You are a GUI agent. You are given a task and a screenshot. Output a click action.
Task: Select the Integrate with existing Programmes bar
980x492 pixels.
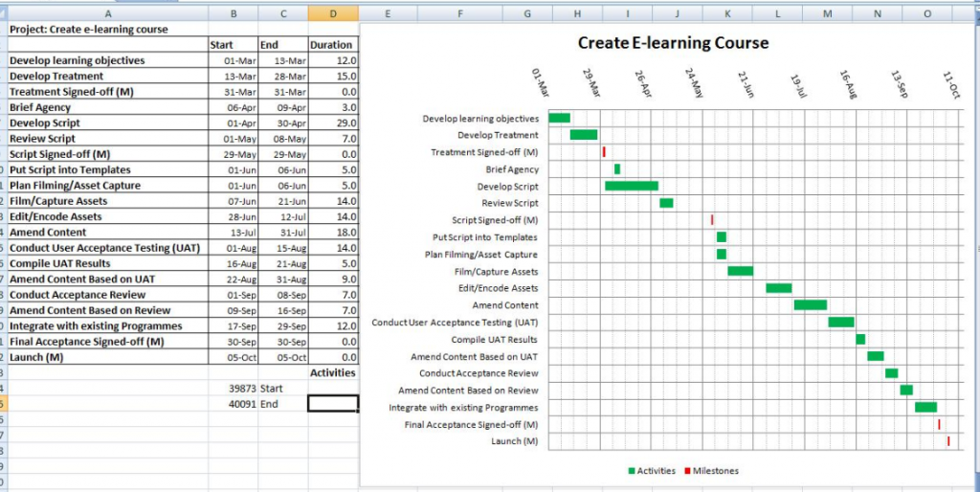click(x=925, y=407)
